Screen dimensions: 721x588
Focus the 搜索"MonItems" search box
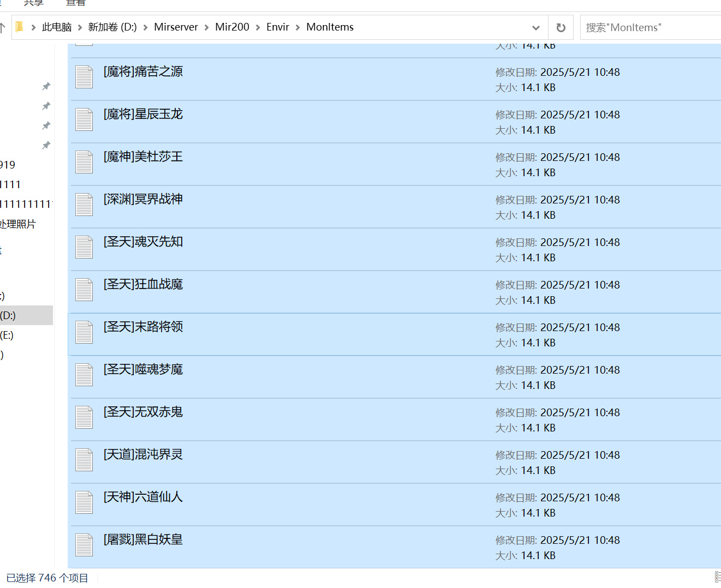coord(651,27)
